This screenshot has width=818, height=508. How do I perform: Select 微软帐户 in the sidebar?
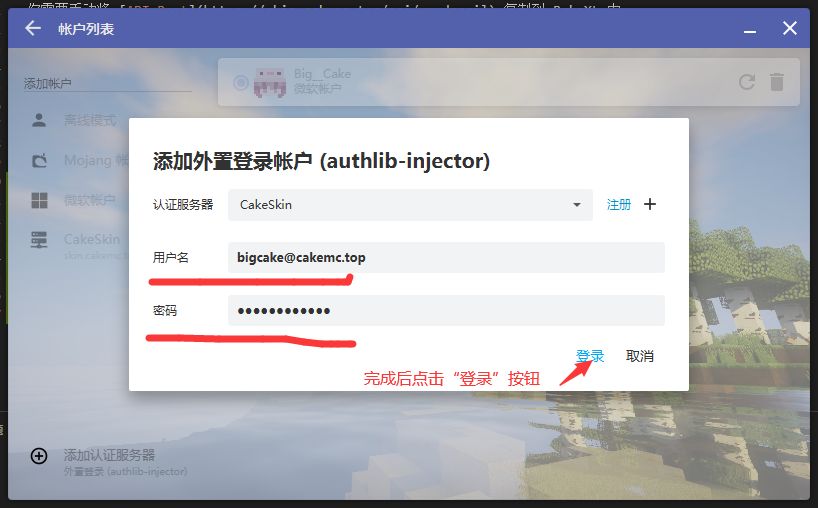90,200
